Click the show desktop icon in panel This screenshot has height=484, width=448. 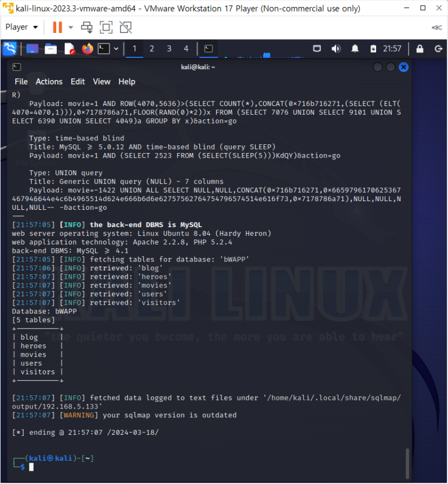32,49
